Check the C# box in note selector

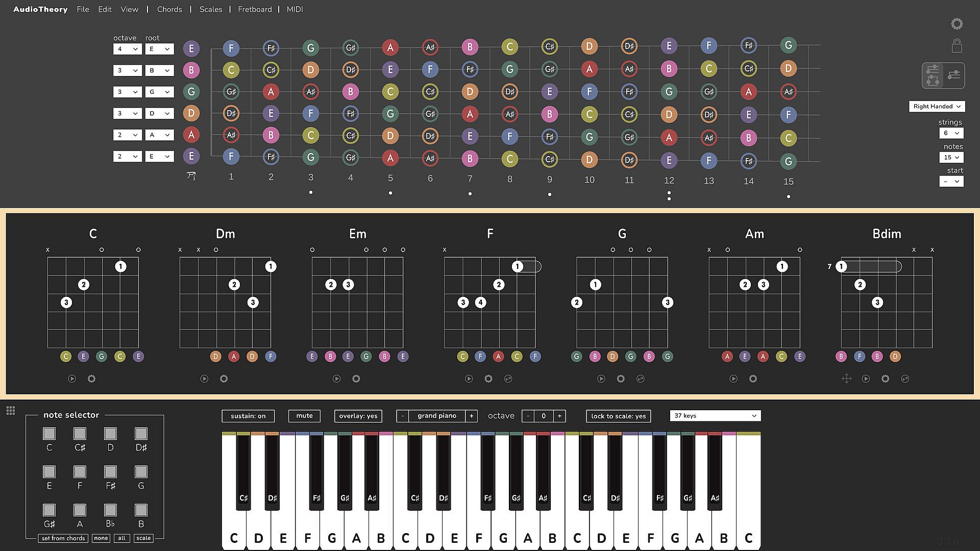tap(80, 434)
